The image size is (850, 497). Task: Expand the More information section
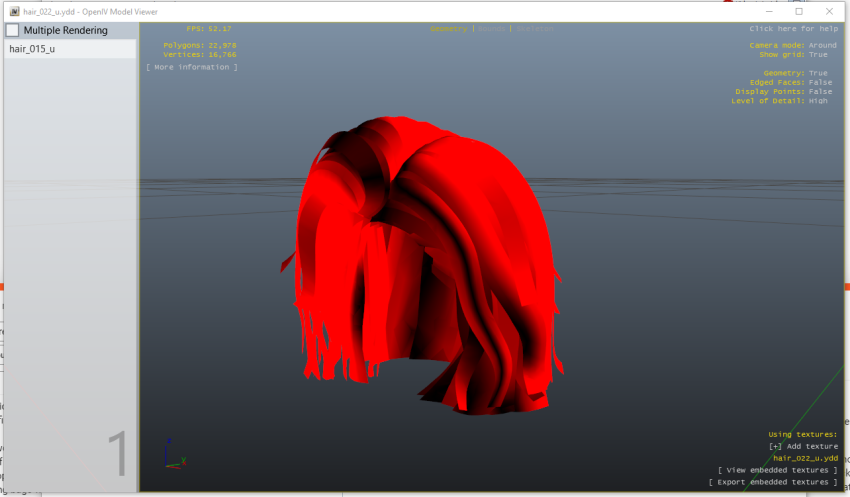pos(191,67)
